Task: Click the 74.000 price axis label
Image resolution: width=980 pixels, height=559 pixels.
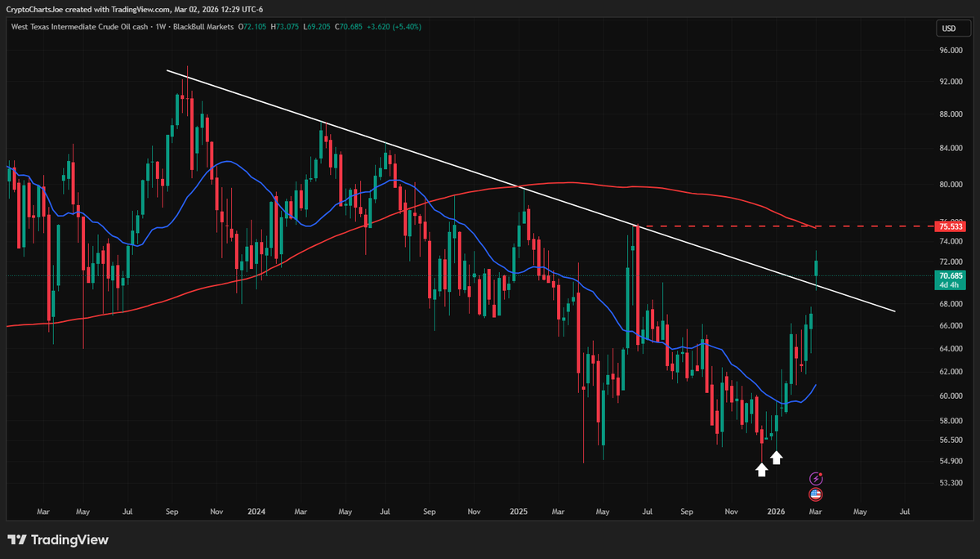Action: pos(951,242)
